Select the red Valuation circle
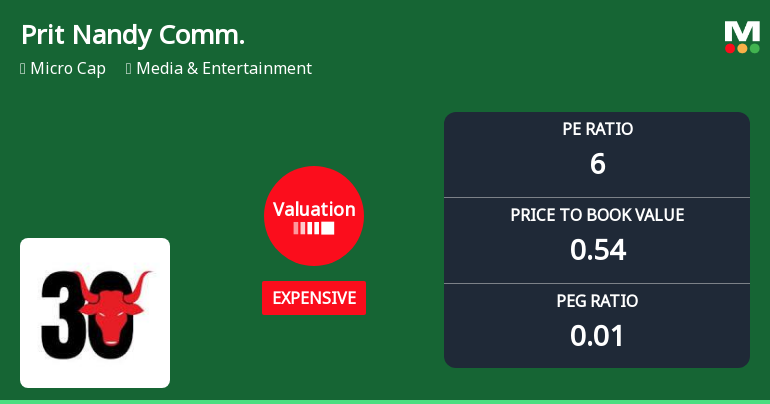Image resolution: width=770 pixels, height=404 pixels. [x=314, y=215]
